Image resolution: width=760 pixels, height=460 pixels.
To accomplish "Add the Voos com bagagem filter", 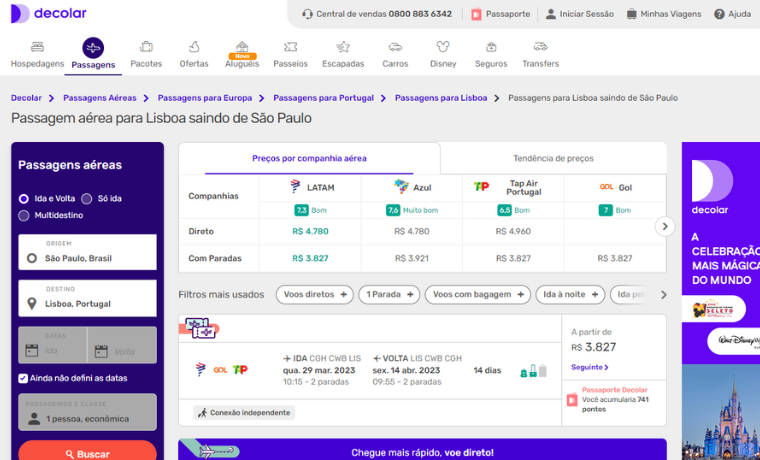I will (x=477, y=295).
